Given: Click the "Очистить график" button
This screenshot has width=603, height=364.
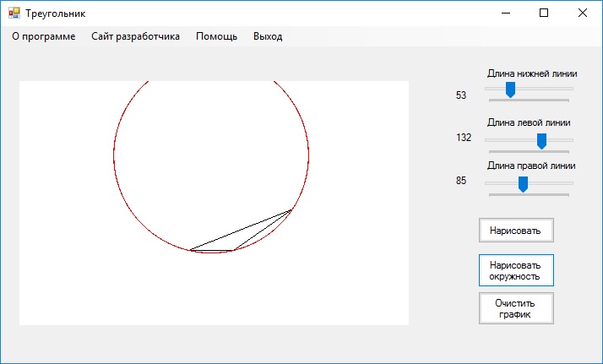Looking at the screenshot, I should point(516,308).
